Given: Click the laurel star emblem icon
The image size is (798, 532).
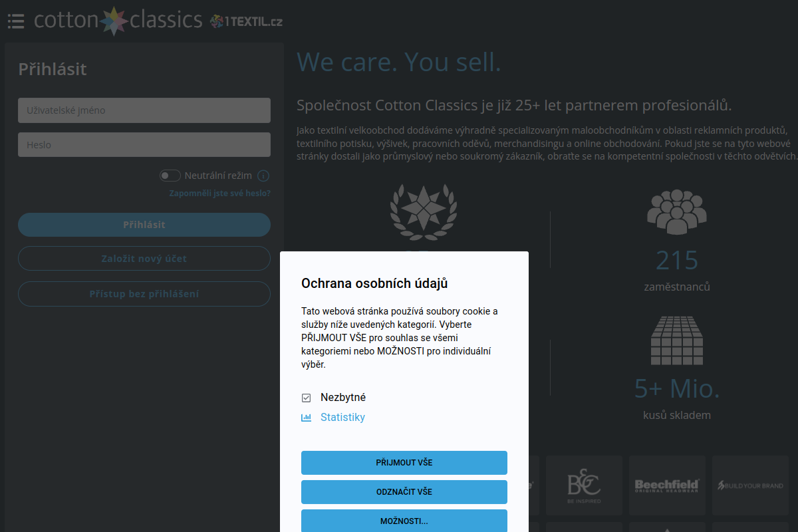Looking at the screenshot, I should tap(423, 212).
